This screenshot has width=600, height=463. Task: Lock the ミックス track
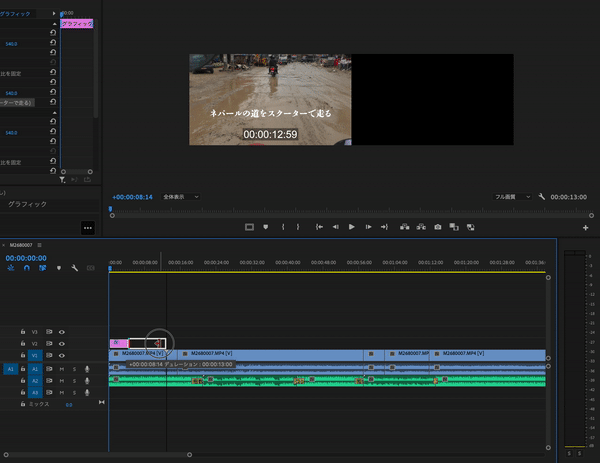click(x=23, y=404)
